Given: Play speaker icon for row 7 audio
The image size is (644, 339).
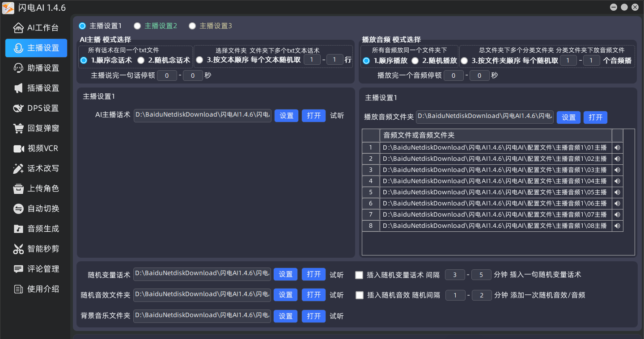Looking at the screenshot, I should 617,214.
